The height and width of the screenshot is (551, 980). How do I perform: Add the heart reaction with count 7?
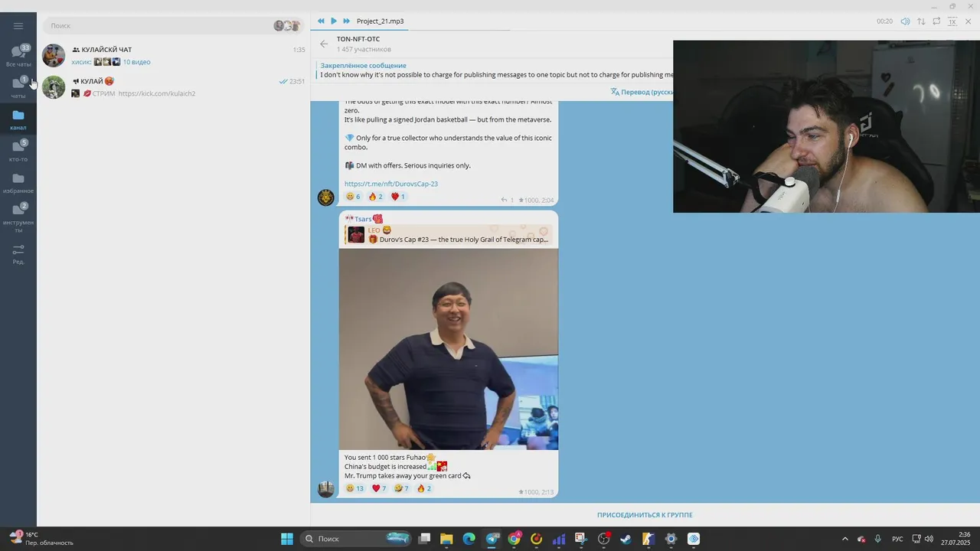pos(379,488)
